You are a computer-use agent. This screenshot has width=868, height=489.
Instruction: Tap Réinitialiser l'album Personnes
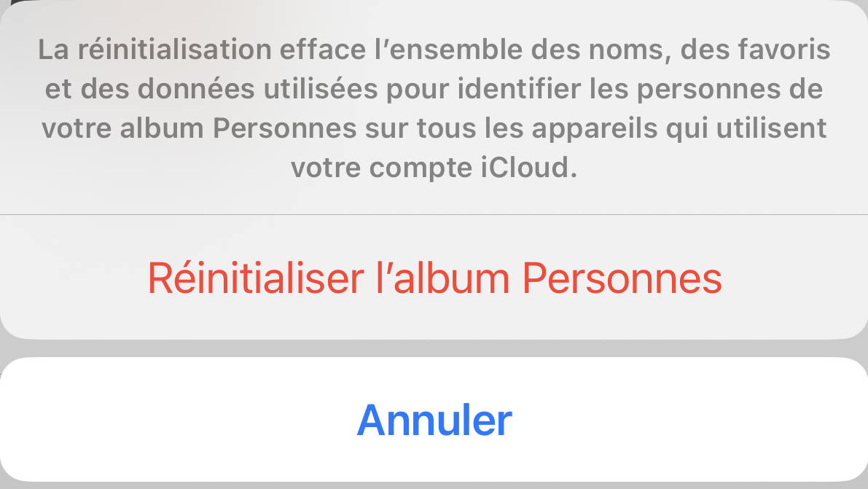[434, 278]
